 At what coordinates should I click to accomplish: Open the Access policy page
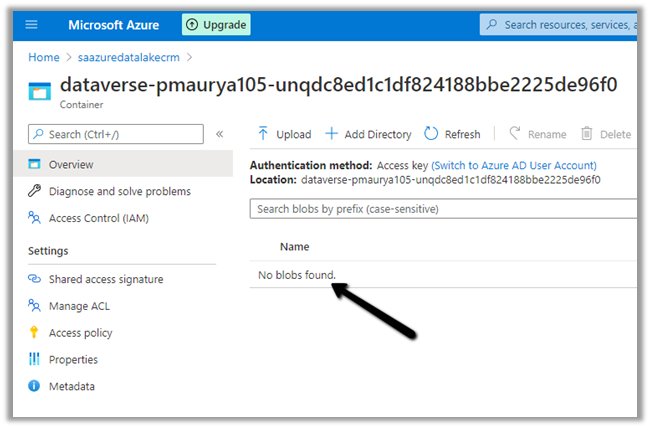pyautogui.click(x=80, y=333)
